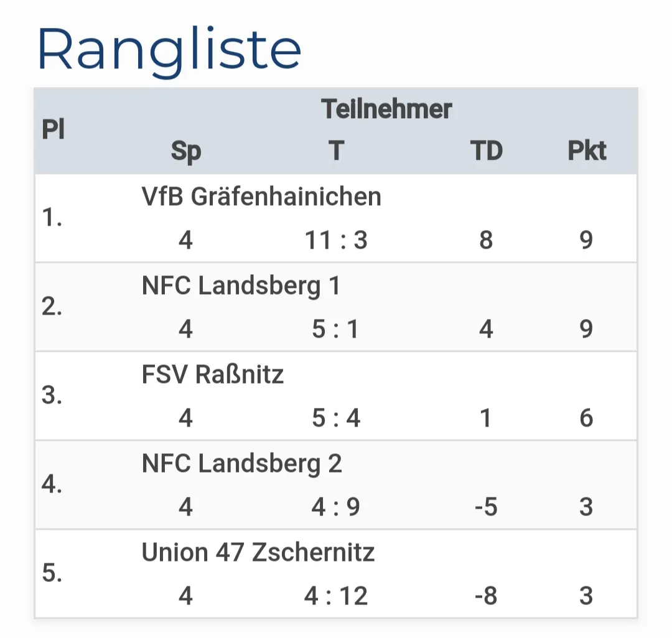This screenshot has width=672, height=638.
Task: Click goal difference -5 value
Action: (x=486, y=507)
